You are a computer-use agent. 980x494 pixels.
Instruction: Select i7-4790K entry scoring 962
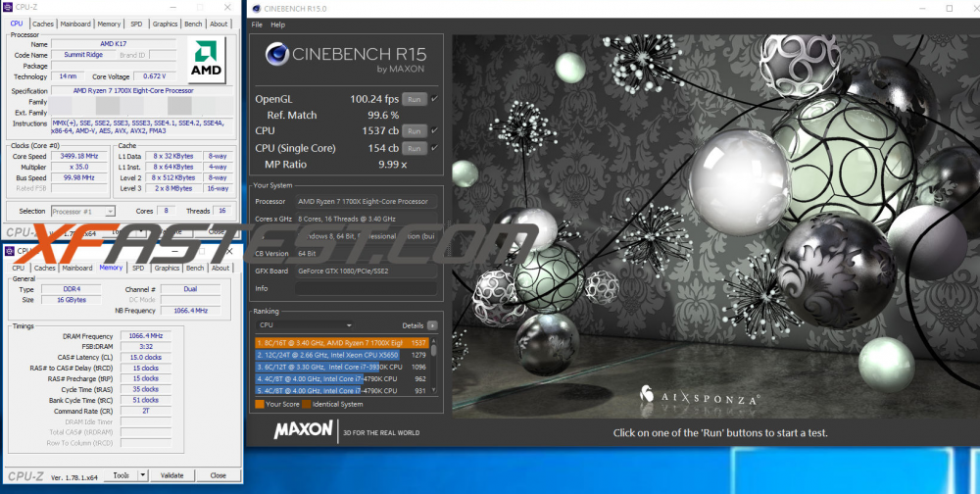coord(342,378)
